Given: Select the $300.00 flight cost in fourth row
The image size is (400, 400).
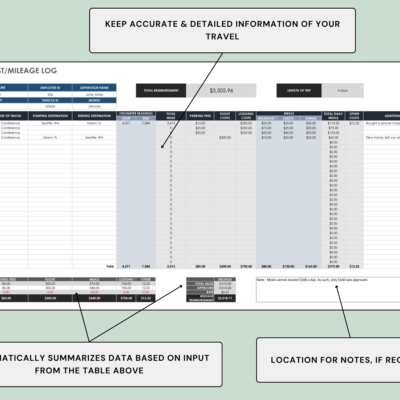Looking at the screenshot, I should coord(225,138).
